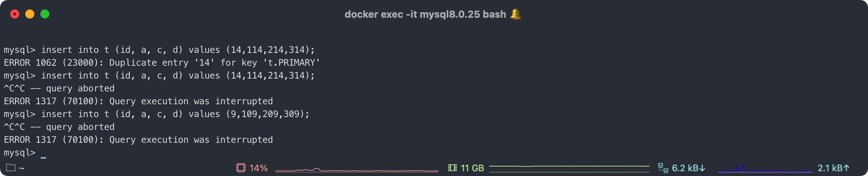
Task: Place cursor at the last mysql> prompt
Action: tap(43, 153)
